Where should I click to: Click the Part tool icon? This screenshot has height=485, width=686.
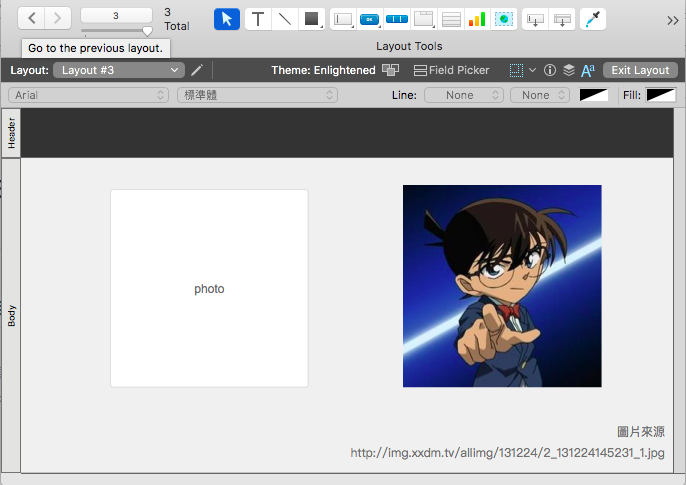(x=562, y=19)
